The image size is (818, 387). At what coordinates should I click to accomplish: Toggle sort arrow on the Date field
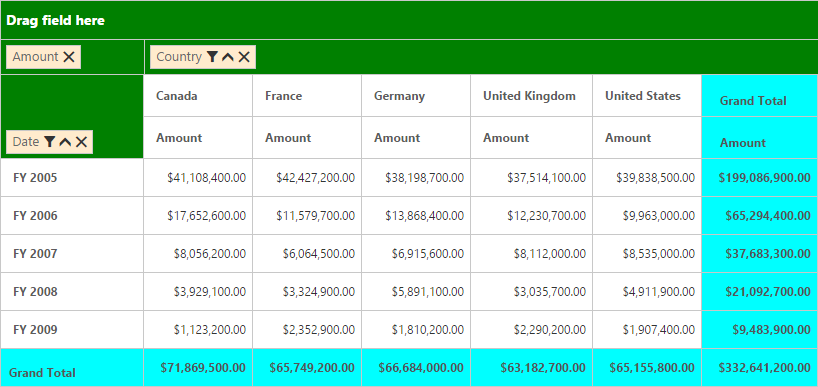[x=65, y=142]
